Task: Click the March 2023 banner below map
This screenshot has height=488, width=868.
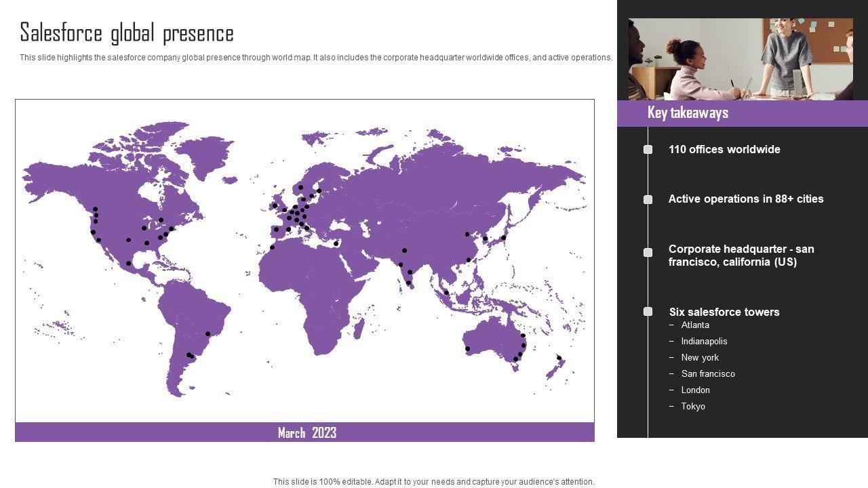Action: pyautogui.click(x=304, y=432)
